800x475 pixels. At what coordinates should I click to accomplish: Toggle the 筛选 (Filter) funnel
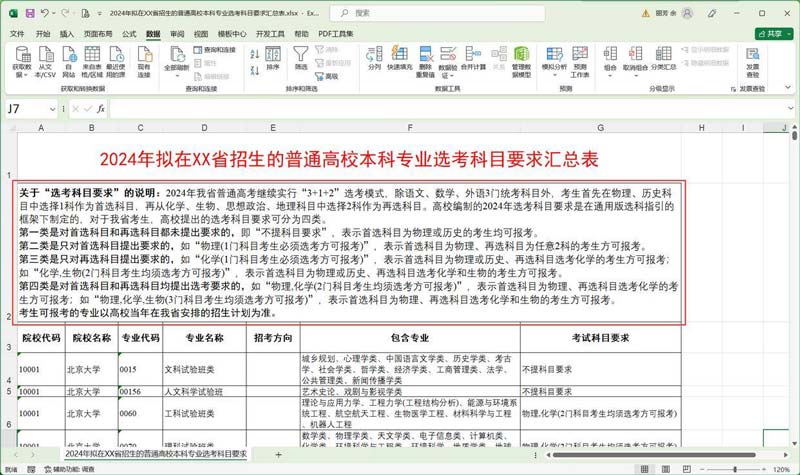[301, 58]
